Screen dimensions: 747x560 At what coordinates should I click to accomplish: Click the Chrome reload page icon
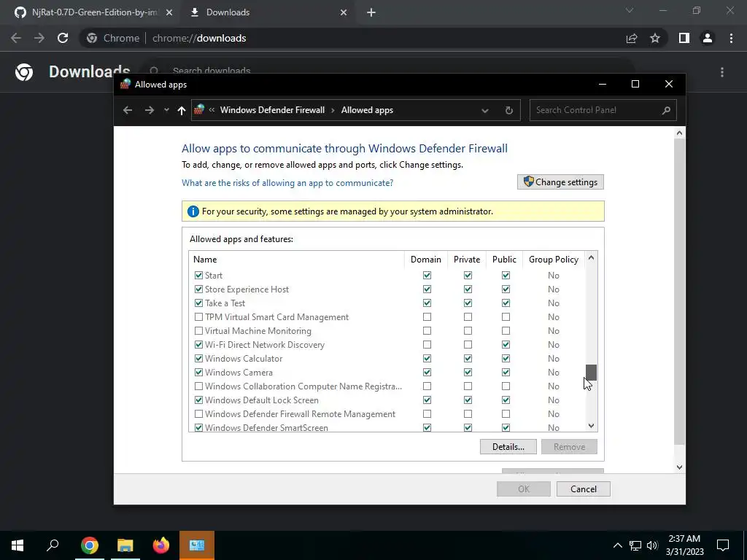(x=63, y=38)
